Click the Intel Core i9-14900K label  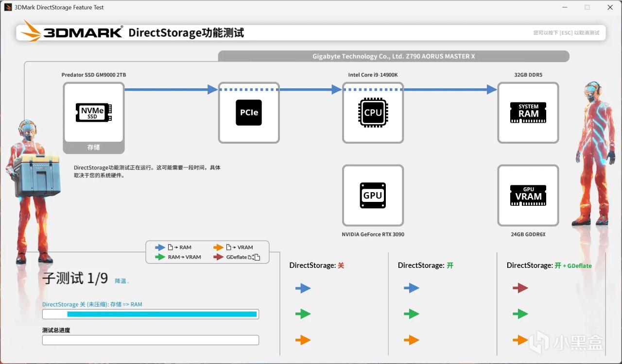pyautogui.click(x=373, y=75)
